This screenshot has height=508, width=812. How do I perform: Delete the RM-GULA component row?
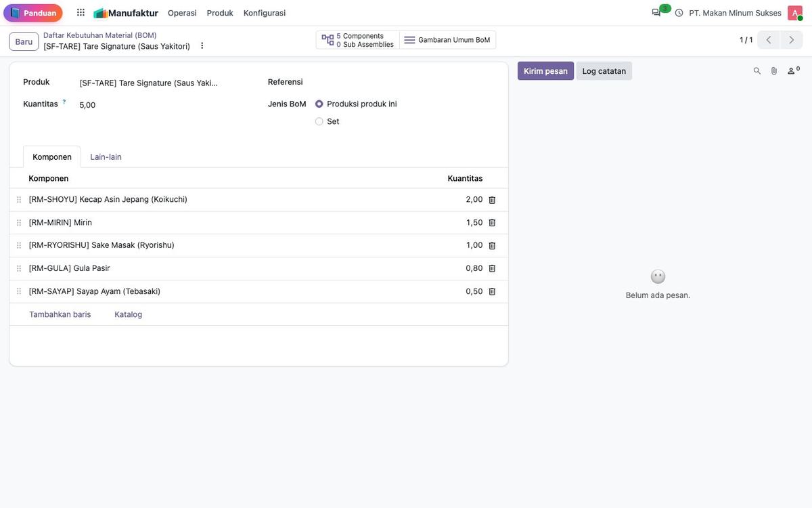[x=492, y=269]
